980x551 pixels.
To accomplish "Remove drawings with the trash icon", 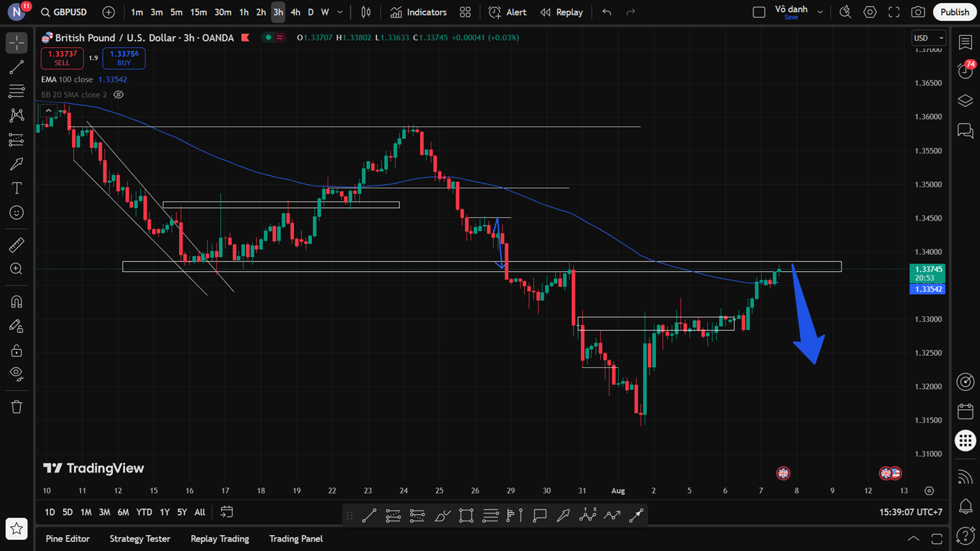I will [17, 407].
